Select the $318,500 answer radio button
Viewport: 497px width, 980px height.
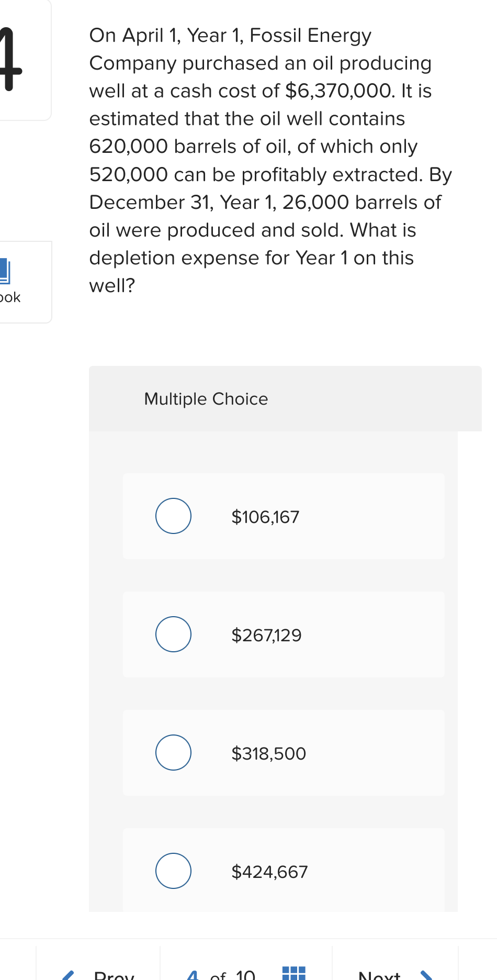click(173, 752)
